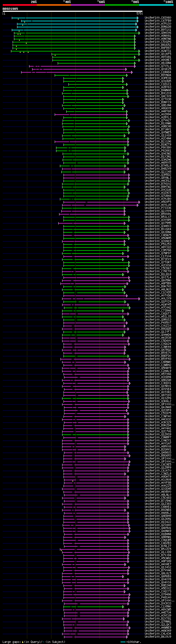Open hit UniRef100_Q9ASV6
This screenshot has height=644, width=176.
pyautogui.click(x=158, y=33)
